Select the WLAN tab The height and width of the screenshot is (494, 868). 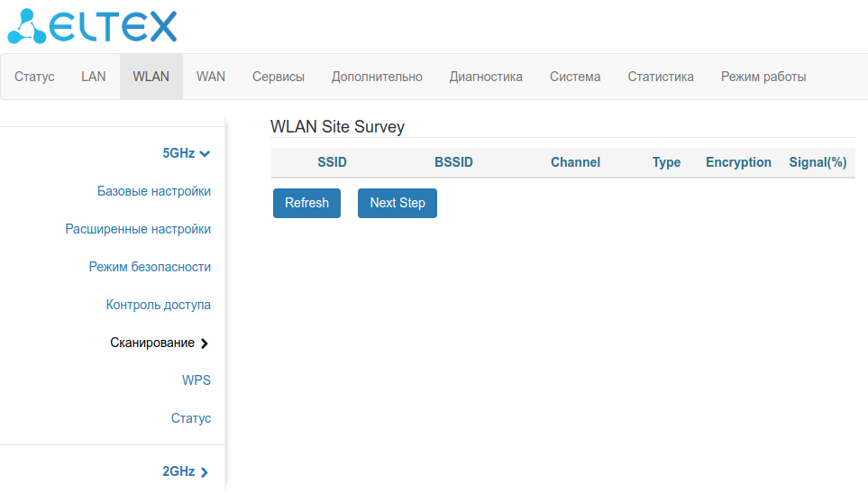pyautogui.click(x=151, y=77)
